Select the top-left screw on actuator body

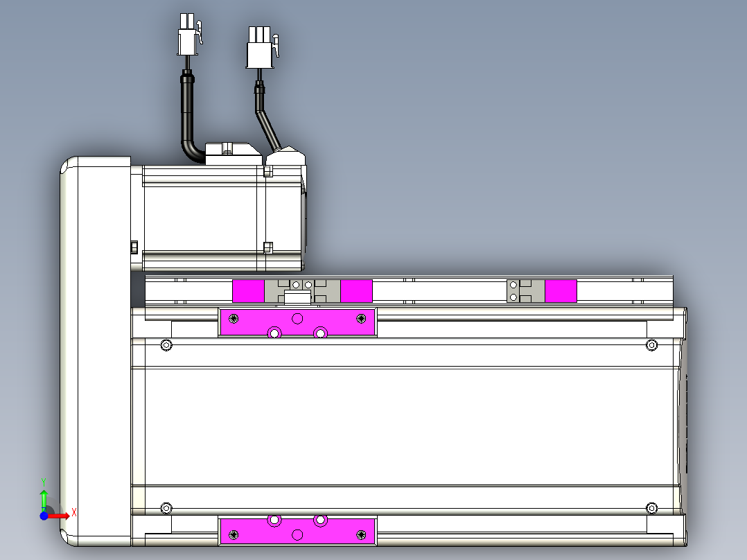(x=166, y=344)
